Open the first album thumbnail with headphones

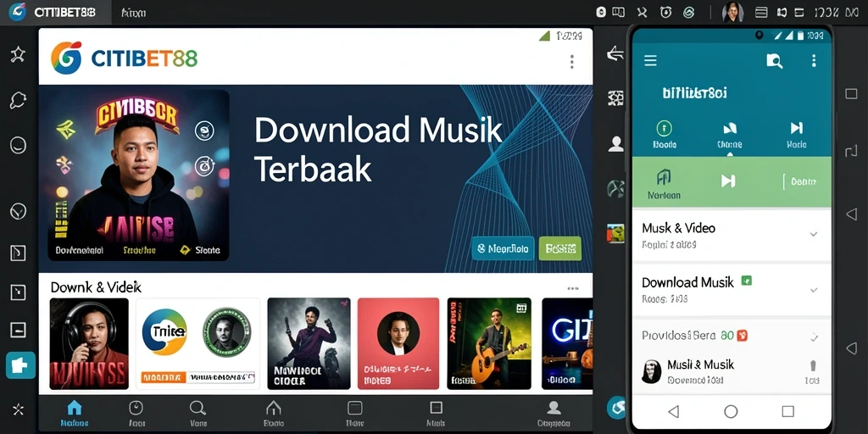coord(89,344)
